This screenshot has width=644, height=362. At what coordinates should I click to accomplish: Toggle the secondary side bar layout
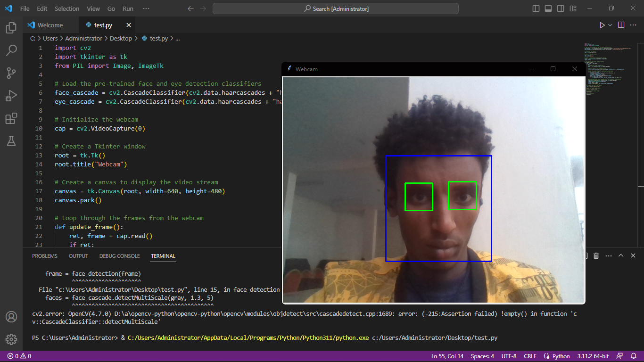561,8
